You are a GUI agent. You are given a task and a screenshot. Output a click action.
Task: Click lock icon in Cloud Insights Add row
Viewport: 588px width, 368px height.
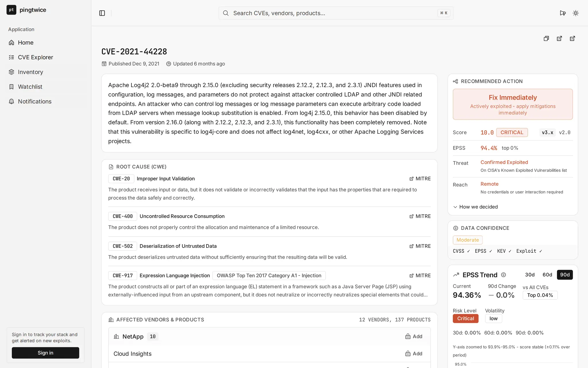pos(408,354)
